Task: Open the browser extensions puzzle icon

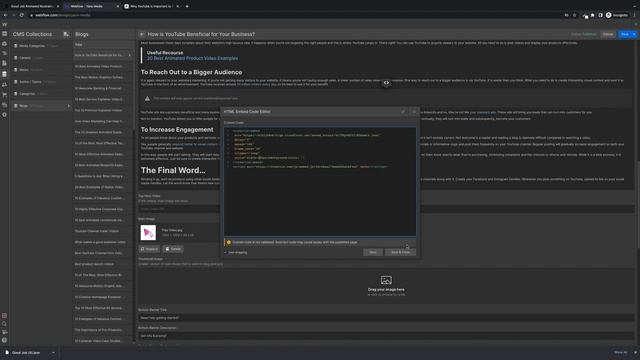Action: point(592,15)
